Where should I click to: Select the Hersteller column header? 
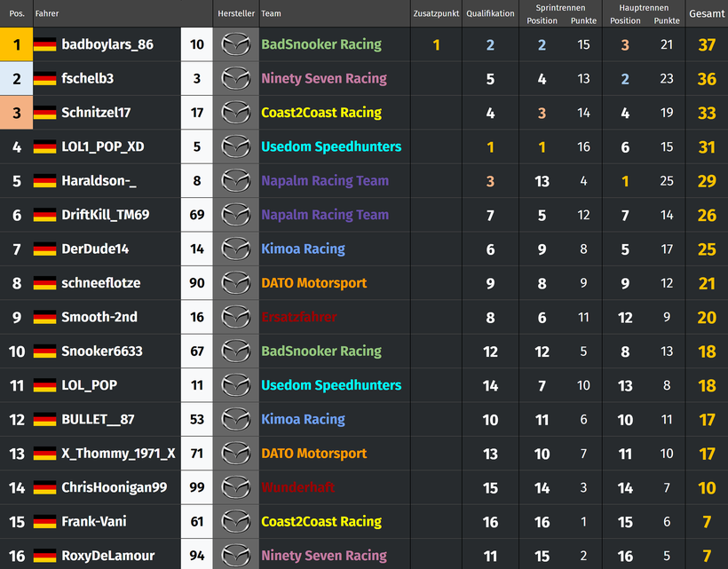[236, 13]
